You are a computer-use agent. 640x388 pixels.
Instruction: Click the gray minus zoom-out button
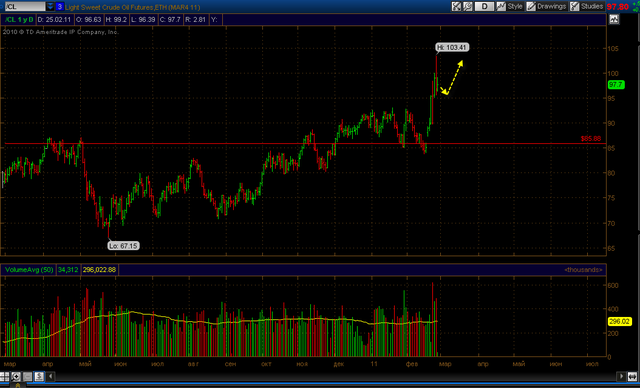pos(27,377)
